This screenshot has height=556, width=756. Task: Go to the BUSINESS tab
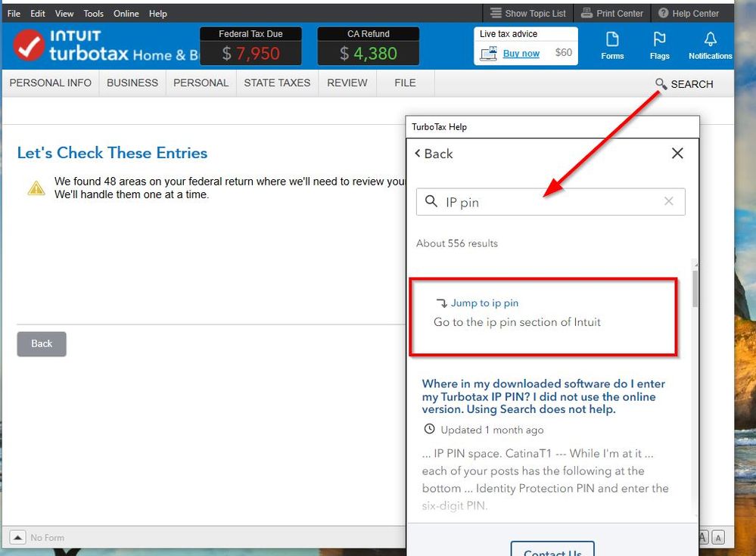(x=132, y=83)
